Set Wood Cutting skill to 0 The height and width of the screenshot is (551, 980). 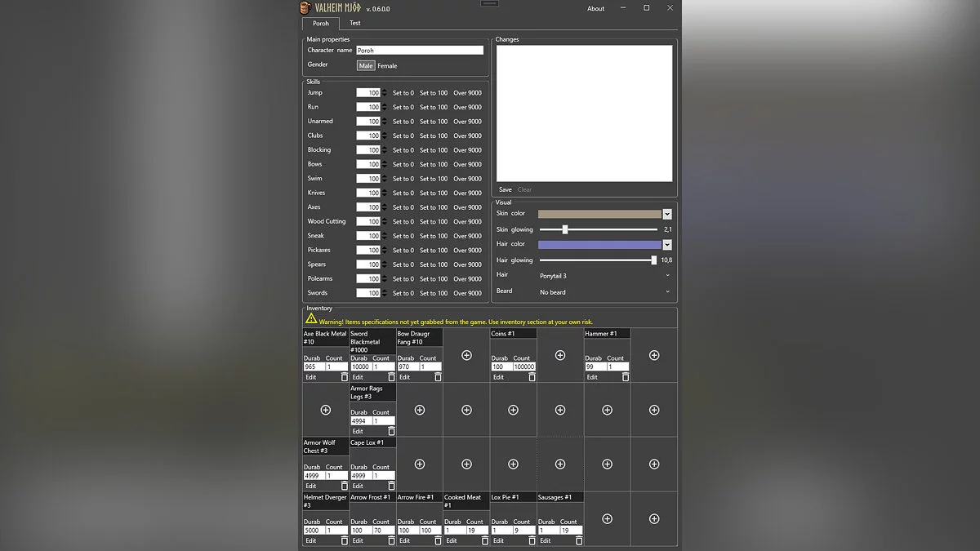[403, 221]
